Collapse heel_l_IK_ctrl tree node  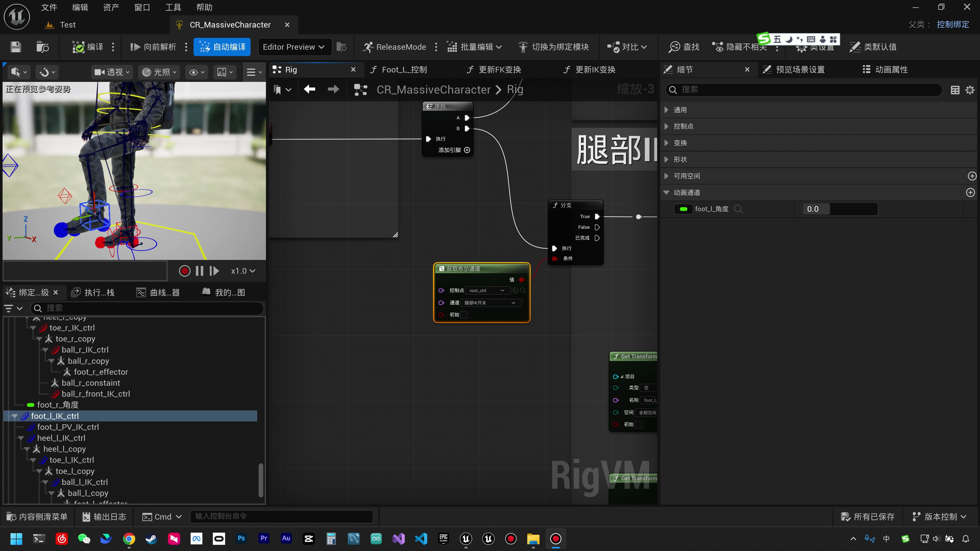tap(20, 438)
